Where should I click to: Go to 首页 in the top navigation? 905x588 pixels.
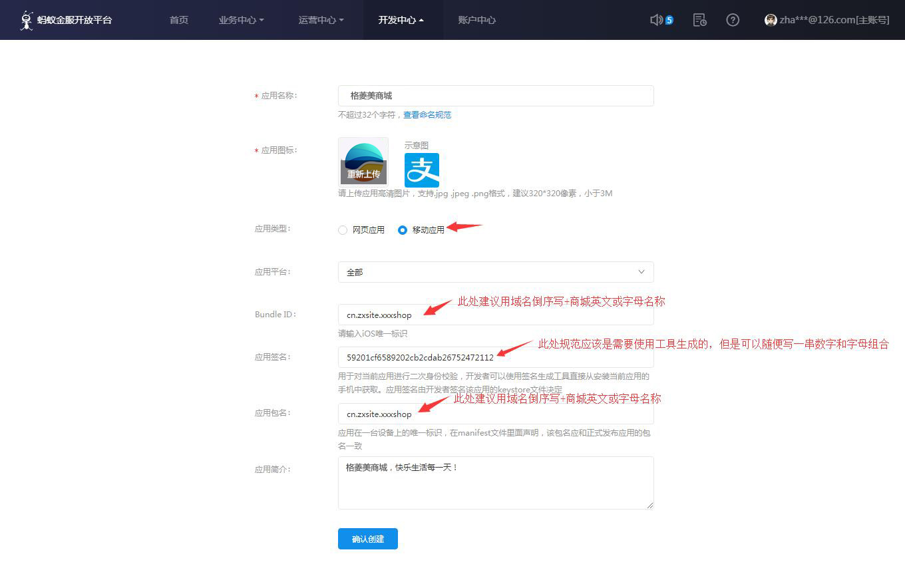point(179,20)
